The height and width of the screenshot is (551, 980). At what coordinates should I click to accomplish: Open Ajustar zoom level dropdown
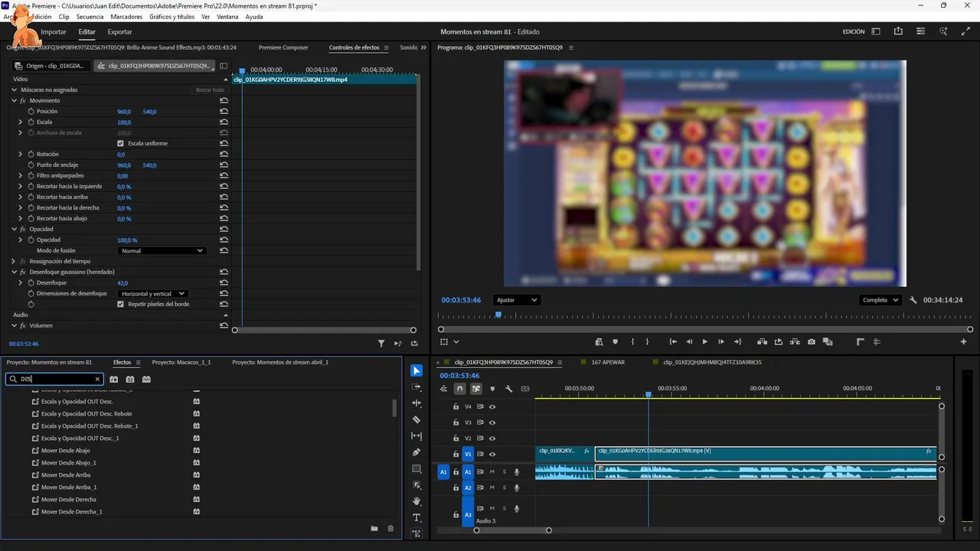(x=517, y=300)
